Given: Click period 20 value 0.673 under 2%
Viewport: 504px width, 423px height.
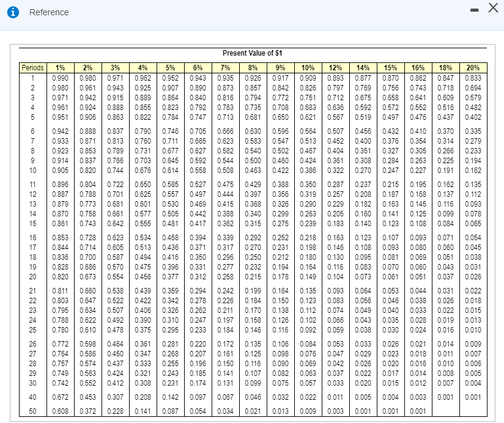Looking at the screenshot, I should click(x=87, y=276).
